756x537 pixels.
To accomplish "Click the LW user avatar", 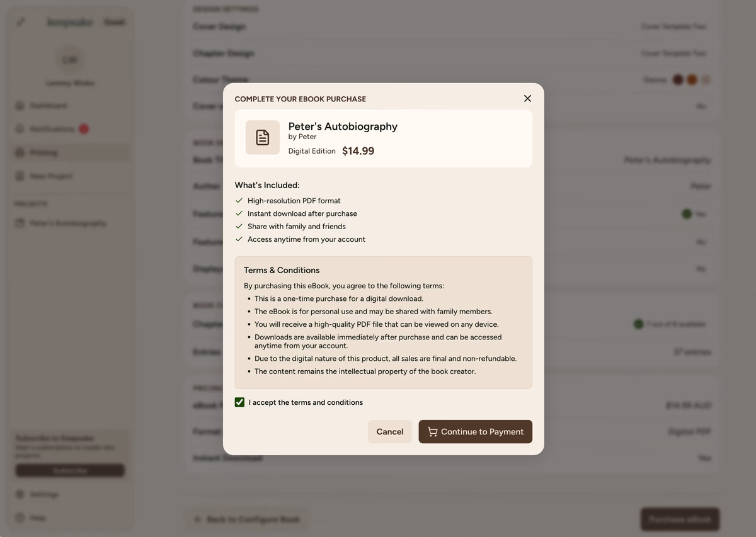I will (70, 60).
